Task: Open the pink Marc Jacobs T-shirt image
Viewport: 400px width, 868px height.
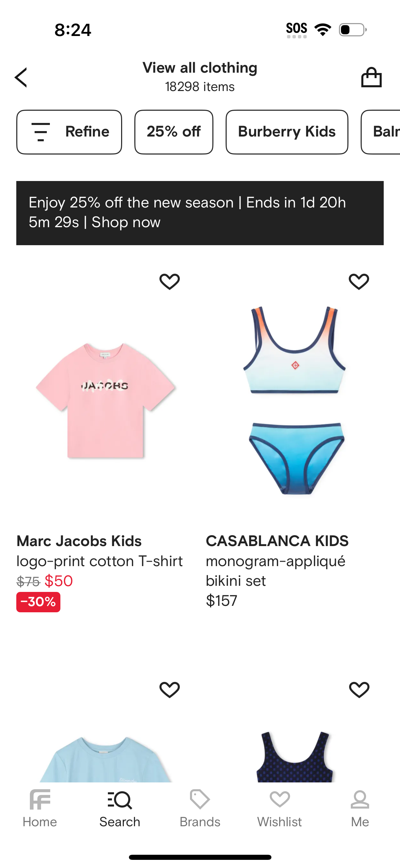Action: pos(106,401)
